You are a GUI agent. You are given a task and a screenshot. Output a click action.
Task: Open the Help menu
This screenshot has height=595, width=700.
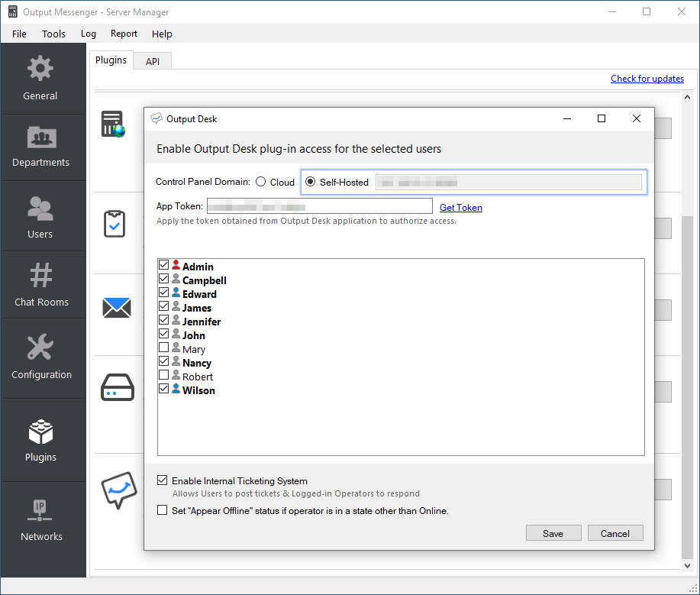(x=162, y=34)
